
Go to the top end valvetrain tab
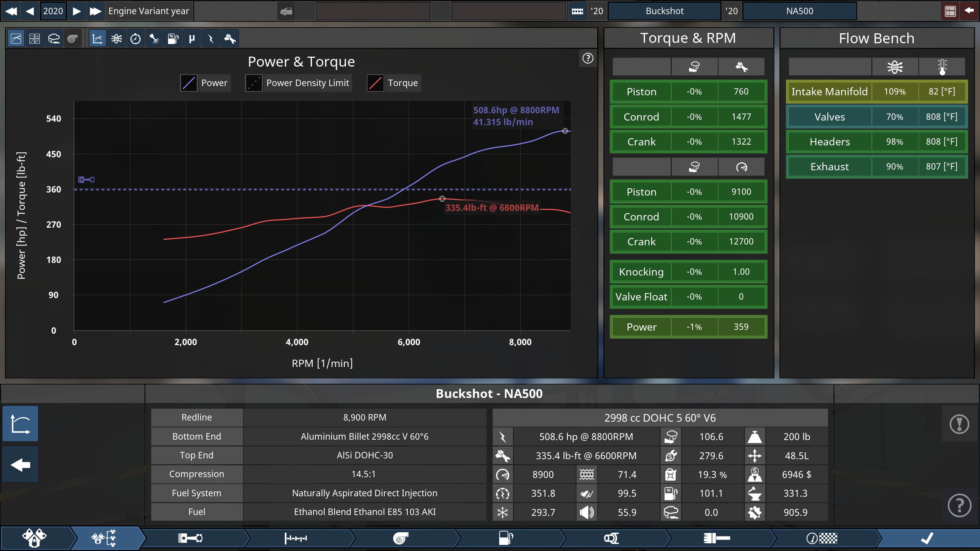point(296,538)
